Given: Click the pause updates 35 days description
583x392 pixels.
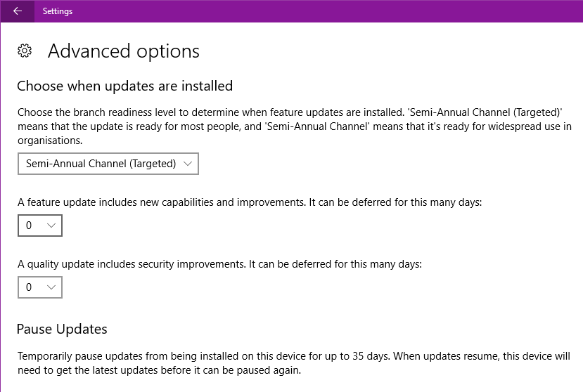Looking at the screenshot, I should pyautogui.click(x=294, y=362).
